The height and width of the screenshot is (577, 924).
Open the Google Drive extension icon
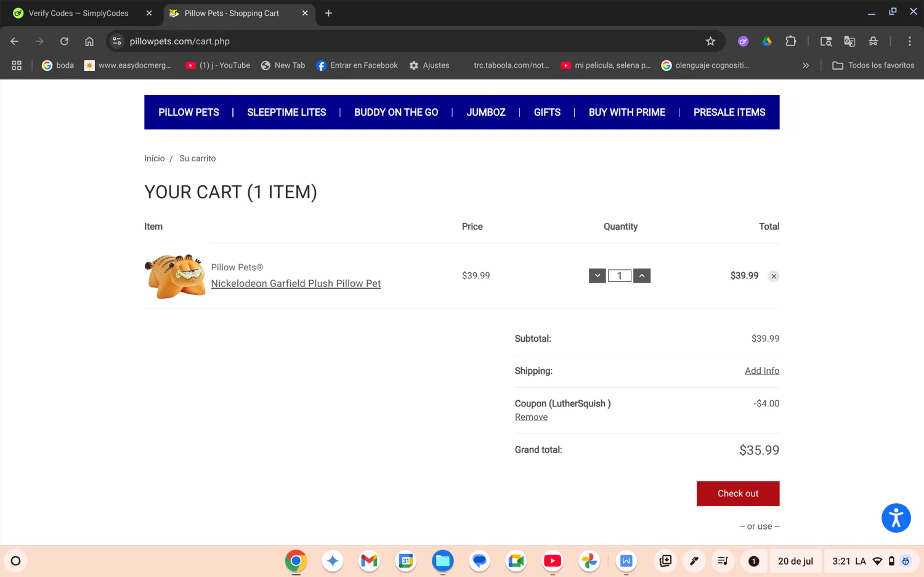pyautogui.click(x=767, y=41)
